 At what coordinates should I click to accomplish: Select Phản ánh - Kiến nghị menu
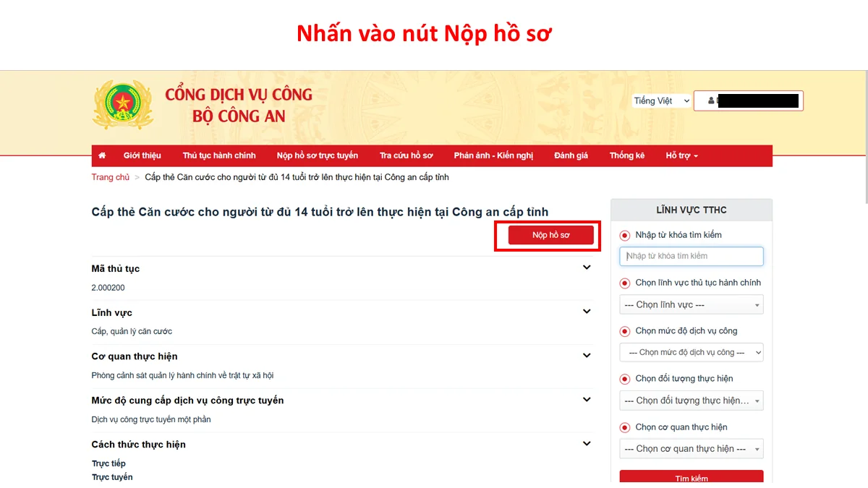493,155
